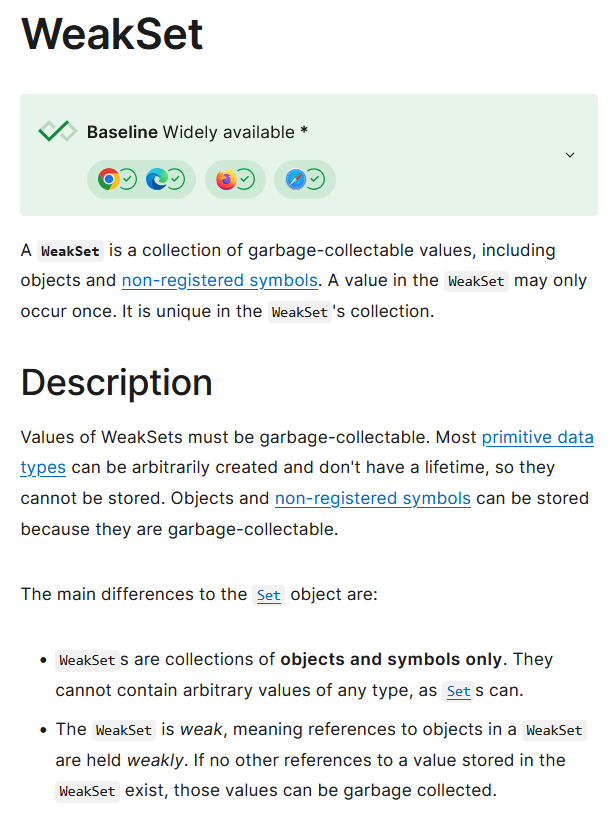Open the Set link in first bullet
Image resolution: width=612 pixels, height=829 pixels.
pyautogui.click(x=458, y=691)
